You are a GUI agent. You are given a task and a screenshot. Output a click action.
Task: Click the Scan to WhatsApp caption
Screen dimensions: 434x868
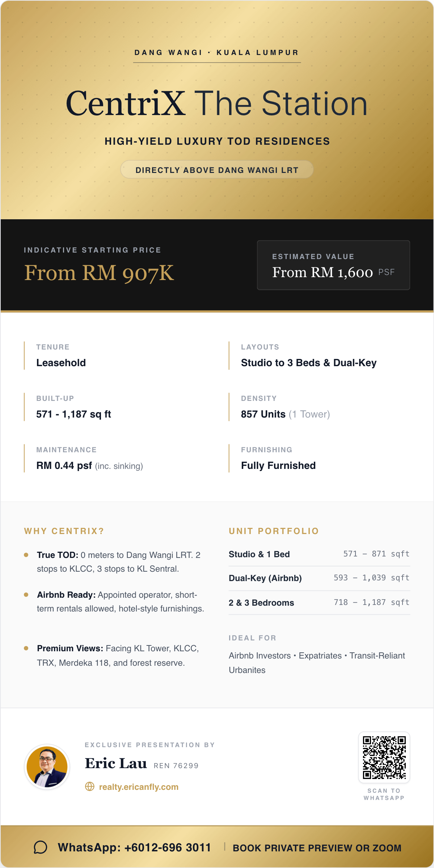click(x=384, y=794)
